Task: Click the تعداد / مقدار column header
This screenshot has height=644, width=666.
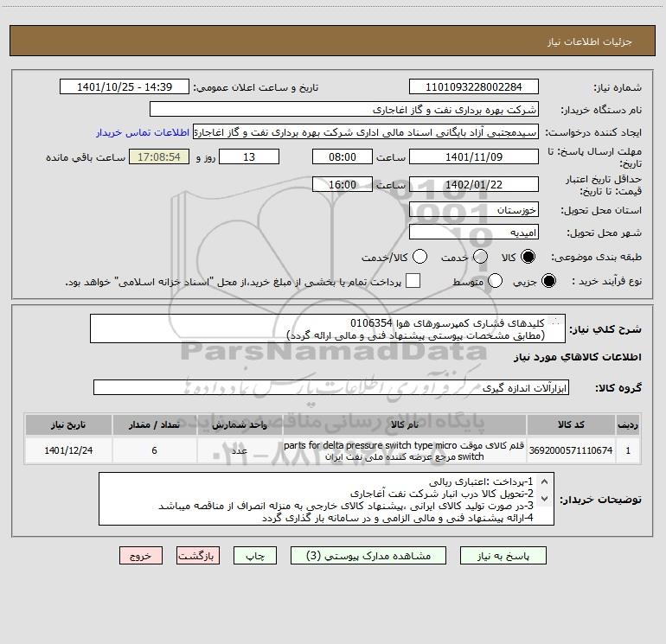Action: [x=154, y=425]
